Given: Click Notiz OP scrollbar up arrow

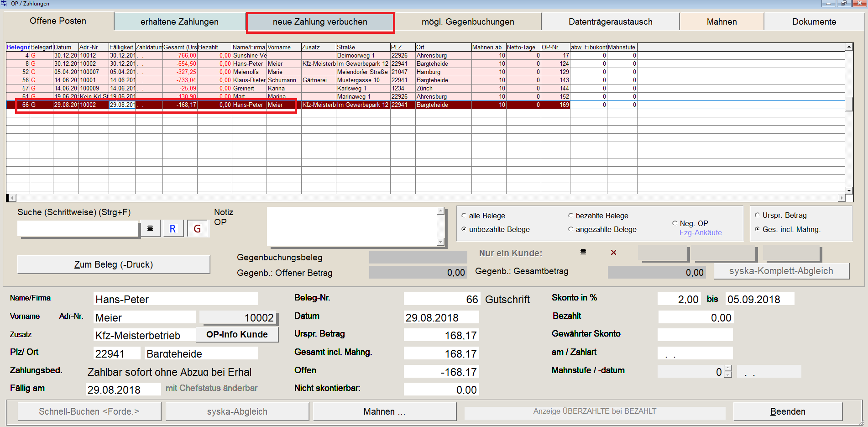Looking at the screenshot, I should click(x=440, y=211).
